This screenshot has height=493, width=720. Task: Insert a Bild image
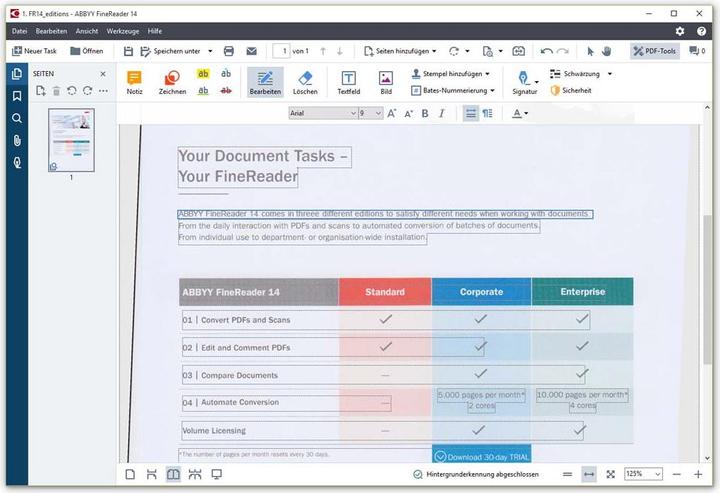coord(386,82)
